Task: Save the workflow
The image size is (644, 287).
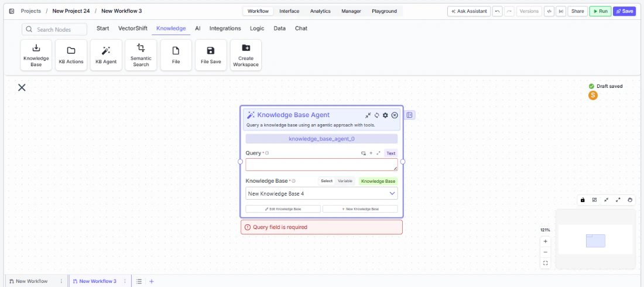Action: point(624,11)
